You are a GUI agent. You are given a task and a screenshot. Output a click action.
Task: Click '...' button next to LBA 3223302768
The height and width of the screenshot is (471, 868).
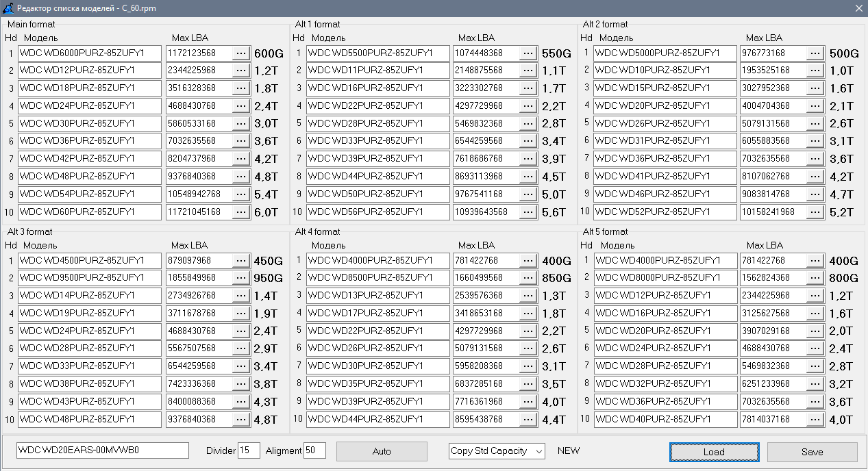click(x=528, y=88)
